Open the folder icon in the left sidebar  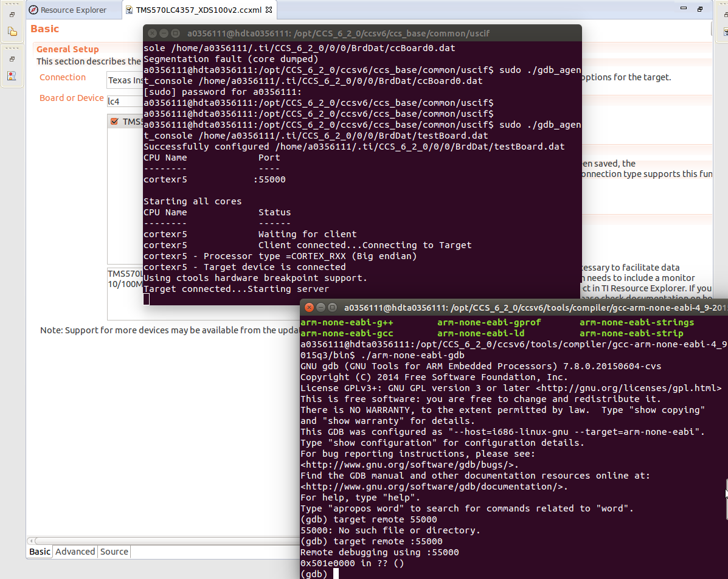12,30
